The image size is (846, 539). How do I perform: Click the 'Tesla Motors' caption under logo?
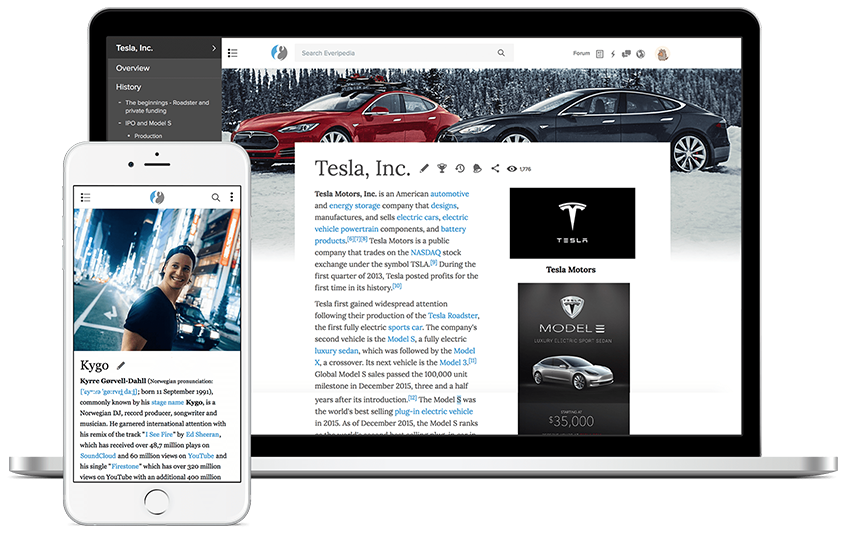pyautogui.click(x=571, y=270)
